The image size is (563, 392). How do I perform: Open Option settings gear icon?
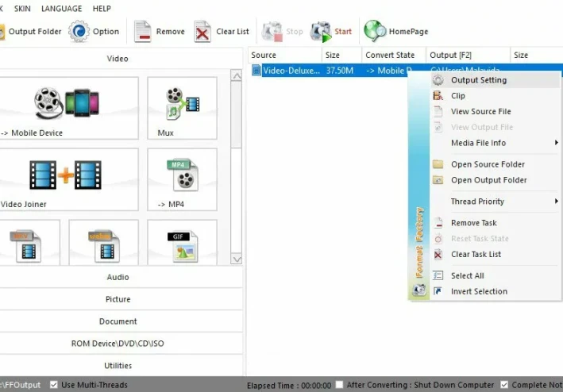[79, 32]
